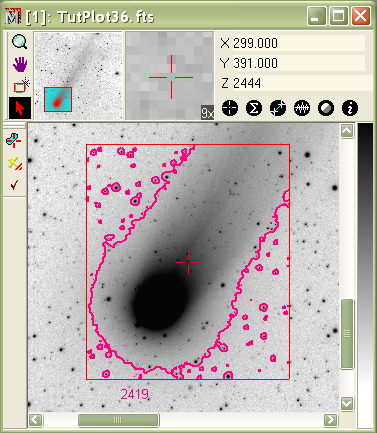The image size is (377, 433).
Task: Show image info with the i icon
Action: [350, 108]
